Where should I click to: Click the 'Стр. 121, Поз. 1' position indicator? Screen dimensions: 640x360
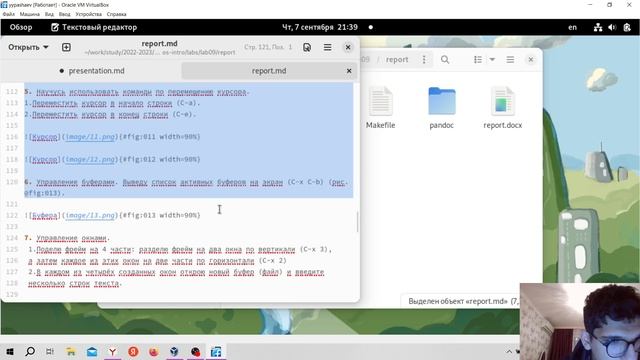268,47
